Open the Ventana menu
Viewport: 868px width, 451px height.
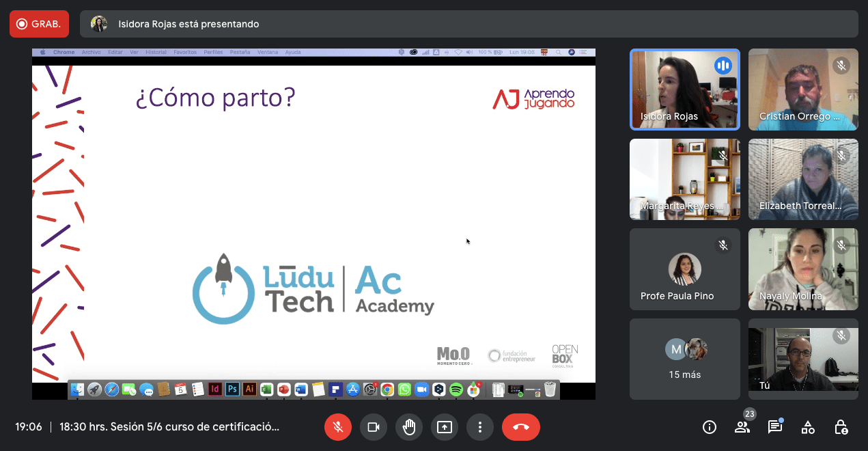pos(268,52)
